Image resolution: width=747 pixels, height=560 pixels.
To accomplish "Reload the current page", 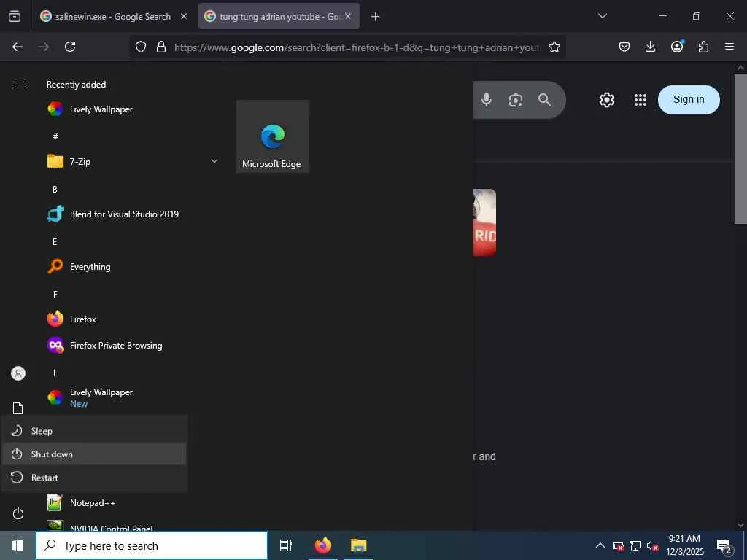I will 70,47.
